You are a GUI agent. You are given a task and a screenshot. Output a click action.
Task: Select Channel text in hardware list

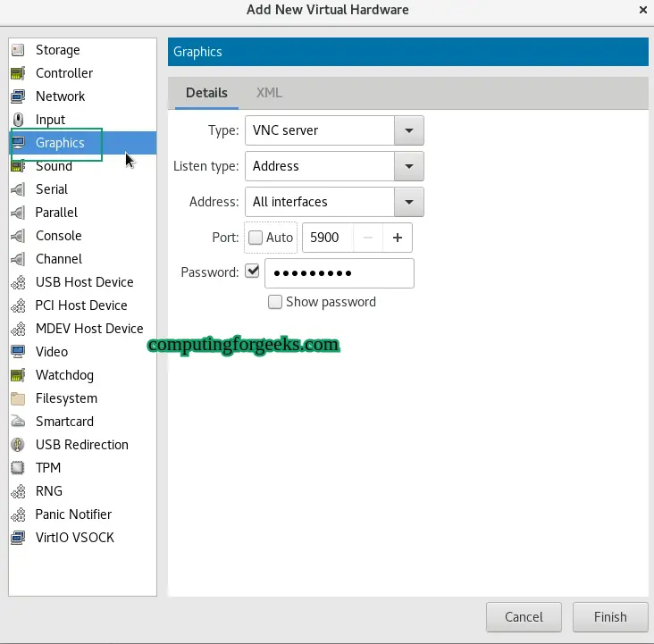[x=59, y=259]
